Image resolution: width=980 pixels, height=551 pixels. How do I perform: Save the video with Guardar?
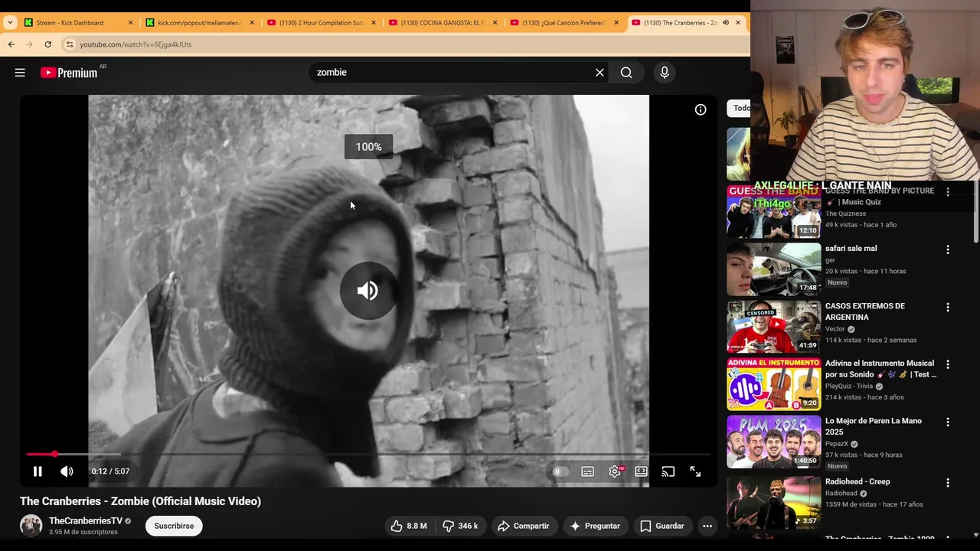tap(662, 526)
